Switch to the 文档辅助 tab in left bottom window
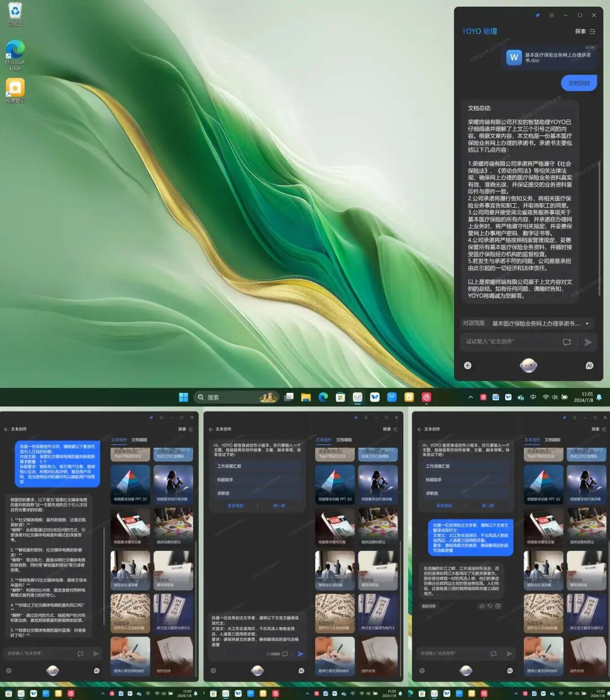610x700 pixels. (140, 440)
